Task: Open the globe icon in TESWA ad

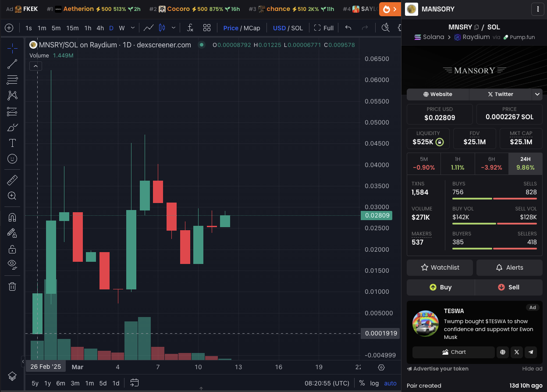Action: 502,352
